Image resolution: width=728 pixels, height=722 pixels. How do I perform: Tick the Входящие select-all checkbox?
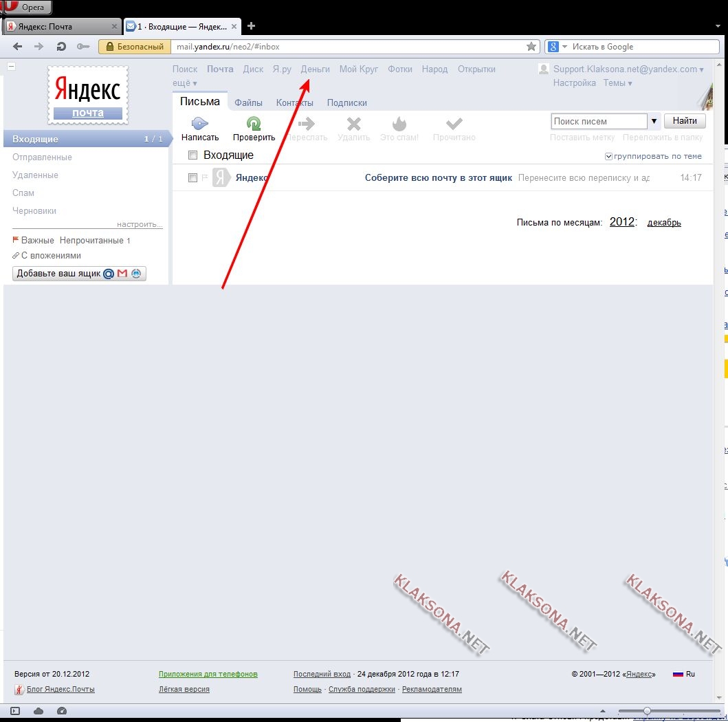tap(192, 155)
